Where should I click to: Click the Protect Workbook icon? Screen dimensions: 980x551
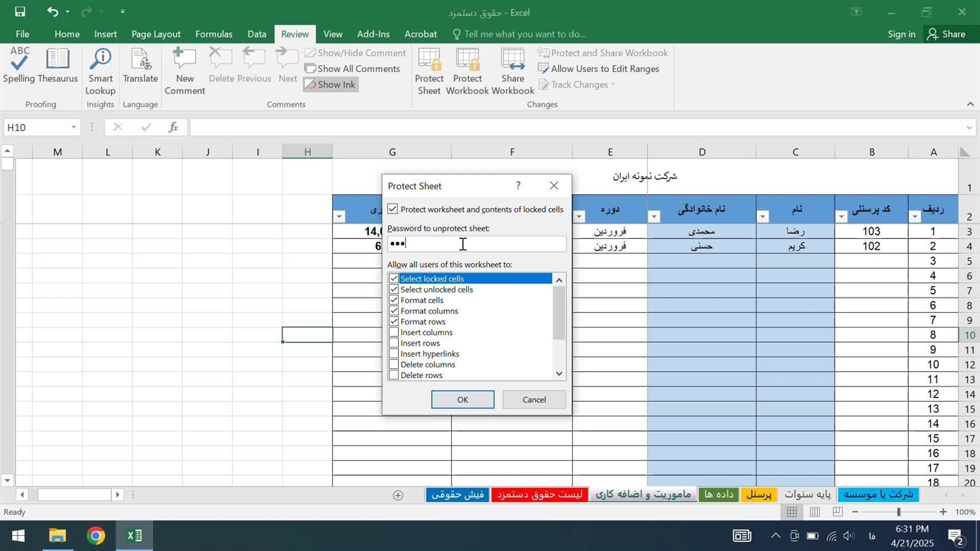[467, 72]
